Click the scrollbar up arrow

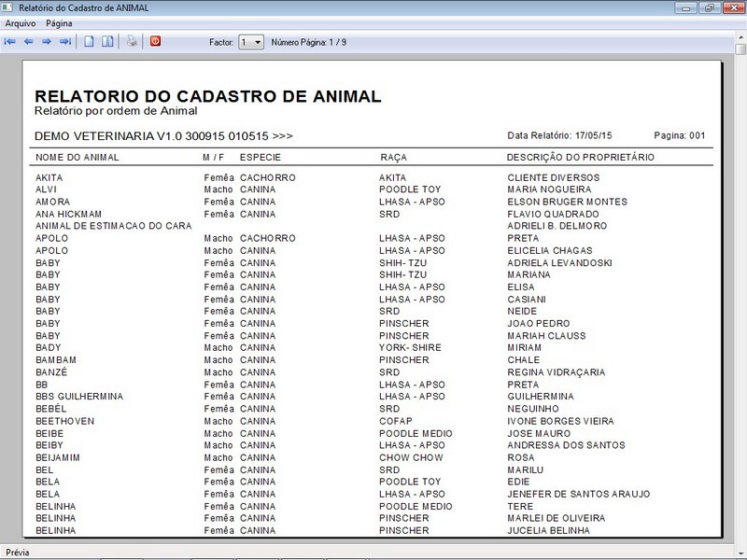coord(740,36)
